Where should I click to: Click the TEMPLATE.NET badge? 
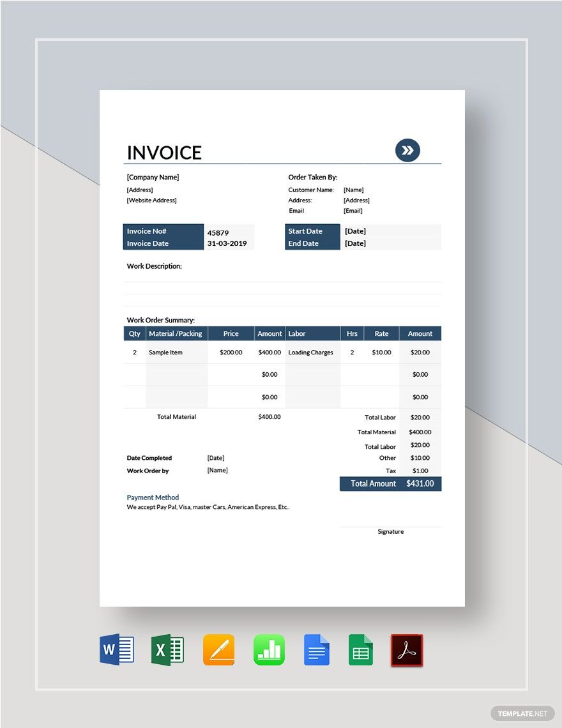[522, 713]
